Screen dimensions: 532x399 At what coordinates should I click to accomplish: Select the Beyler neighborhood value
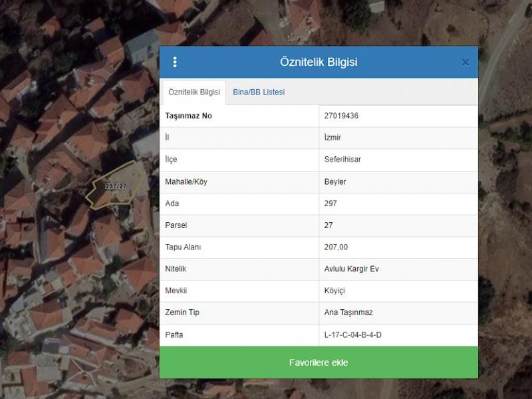click(x=335, y=182)
